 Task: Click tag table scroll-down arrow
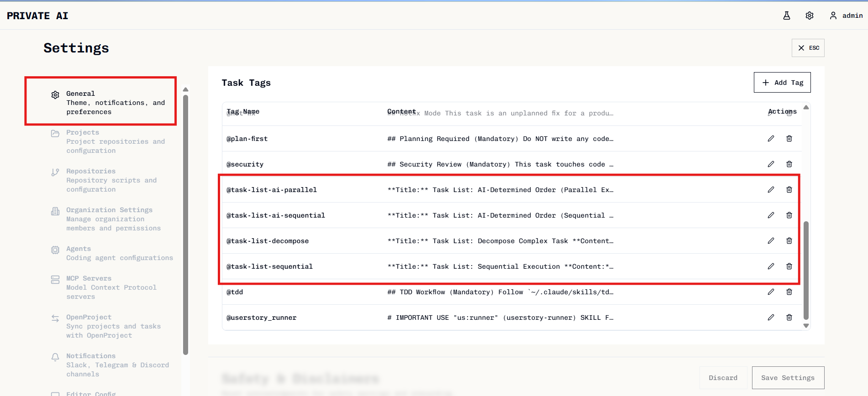[x=806, y=326]
